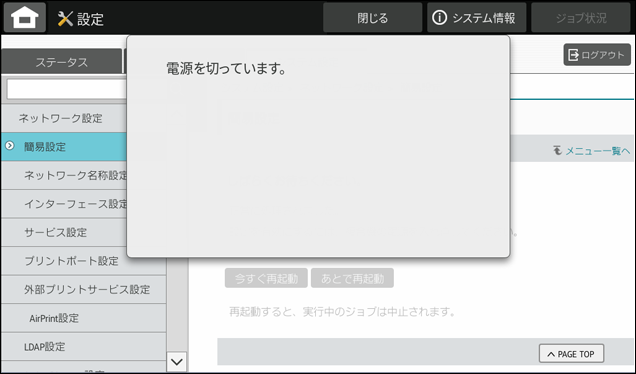The height and width of the screenshot is (374, 636).
Task: Switch to the ステータス tab
Action: (x=62, y=62)
